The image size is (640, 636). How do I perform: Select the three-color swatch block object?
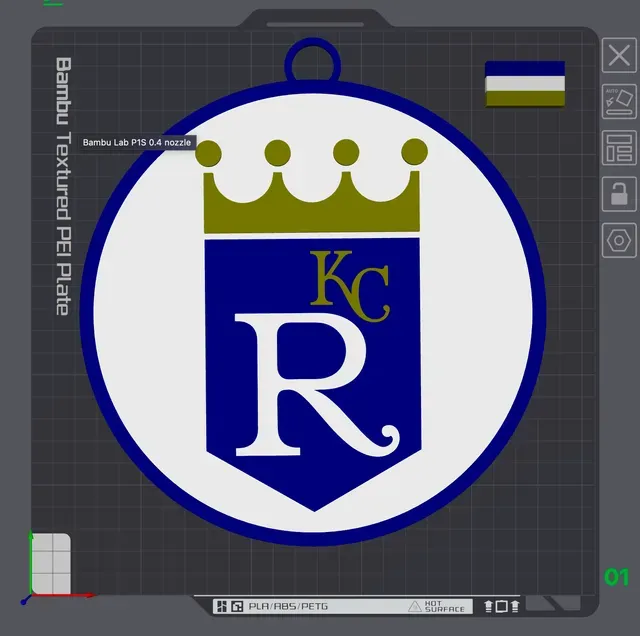pos(525,84)
